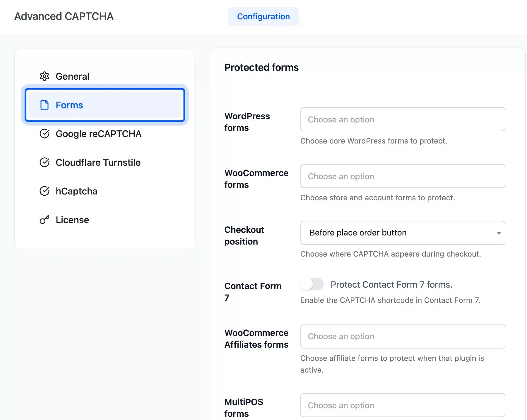Go to the License section
Viewport: 527px width, 420px height.
(105, 220)
